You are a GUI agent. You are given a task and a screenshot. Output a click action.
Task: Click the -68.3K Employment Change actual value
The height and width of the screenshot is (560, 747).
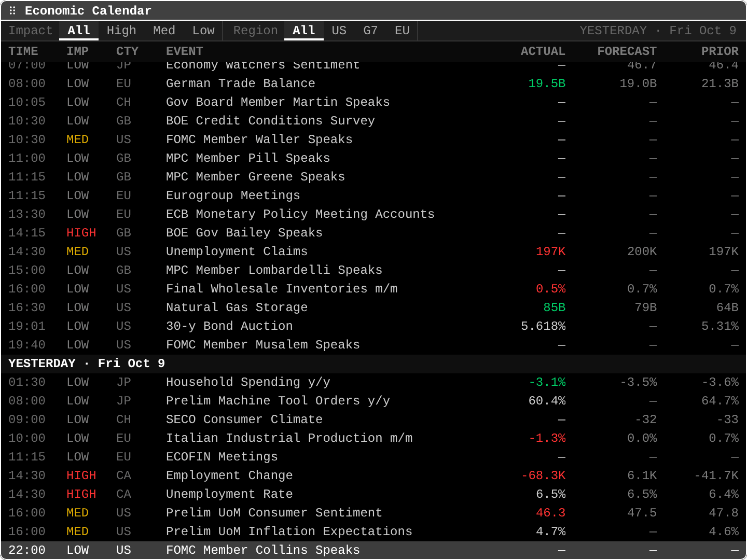[x=543, y=475]
